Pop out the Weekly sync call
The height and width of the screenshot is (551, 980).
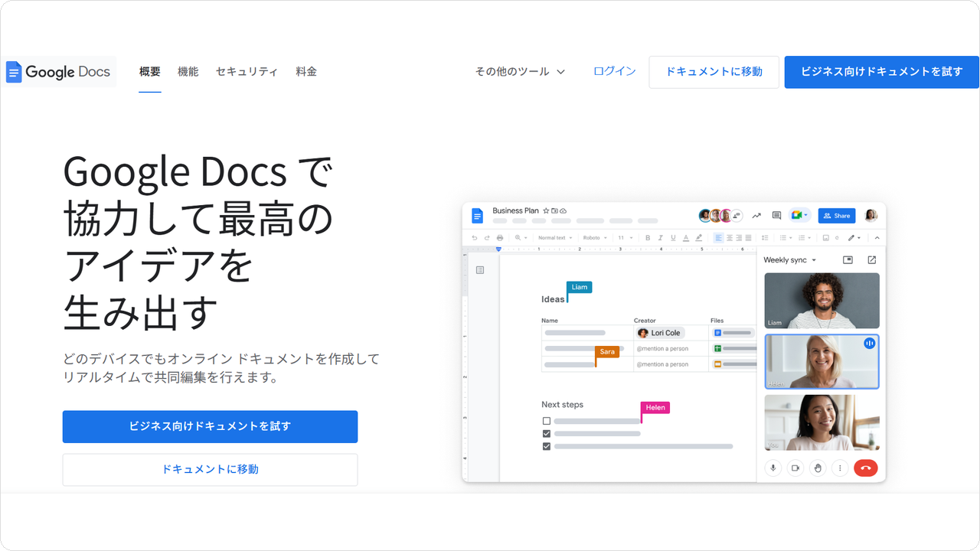[x=871, y=260]
